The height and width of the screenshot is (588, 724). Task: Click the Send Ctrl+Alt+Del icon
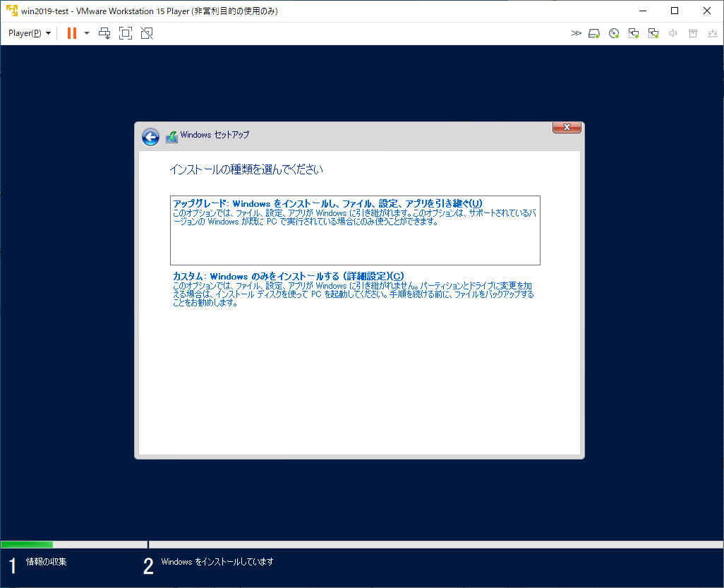coord(105,32)
